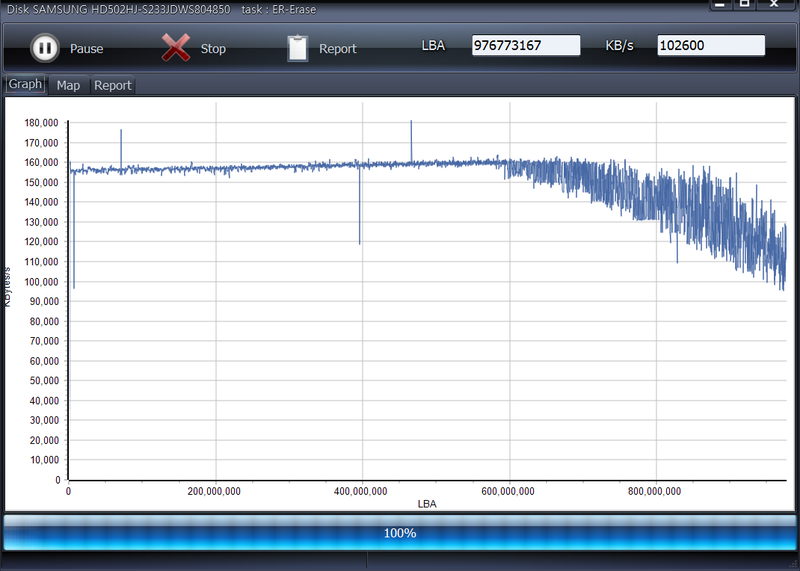Image resolution: width=800 pixels, height=571 pixels.
Task: Click the red X Stop icon
Action: pyautogui.click(x=176, y=47)
